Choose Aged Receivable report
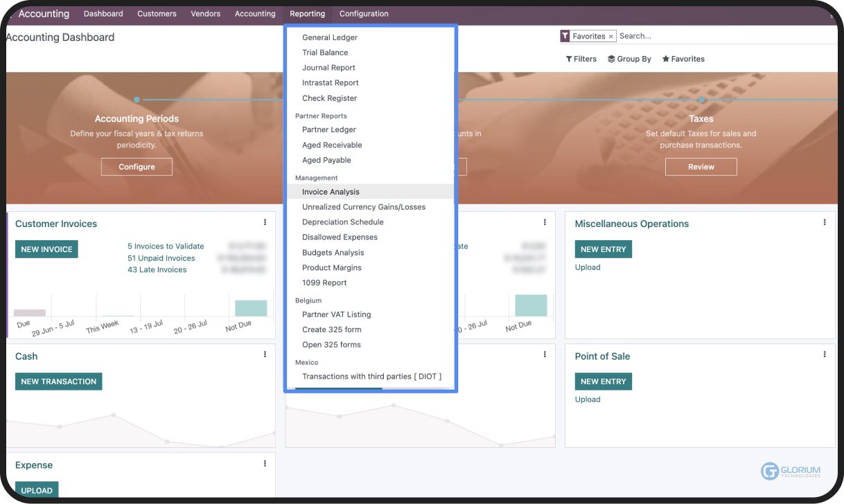This screenshot has height=504, width=844. point(332,145)
